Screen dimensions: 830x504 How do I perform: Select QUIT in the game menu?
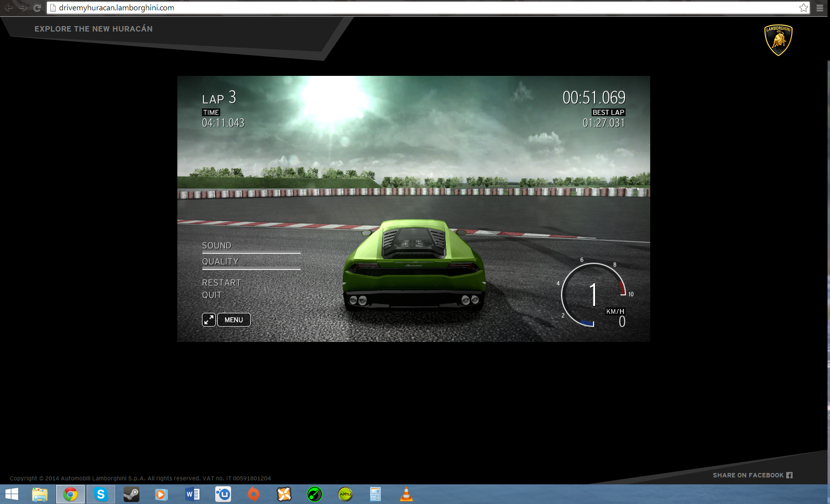pos(212,295)
